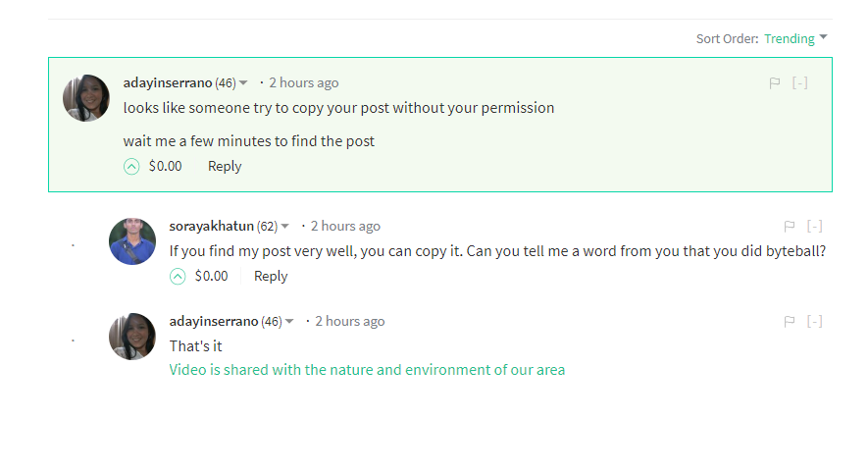The width and height of the screenshot is (868, 472).
Task: Click adayinserrano's avatar in the highlighted comment
Action: pyautogui.click(x=86, y=98)
